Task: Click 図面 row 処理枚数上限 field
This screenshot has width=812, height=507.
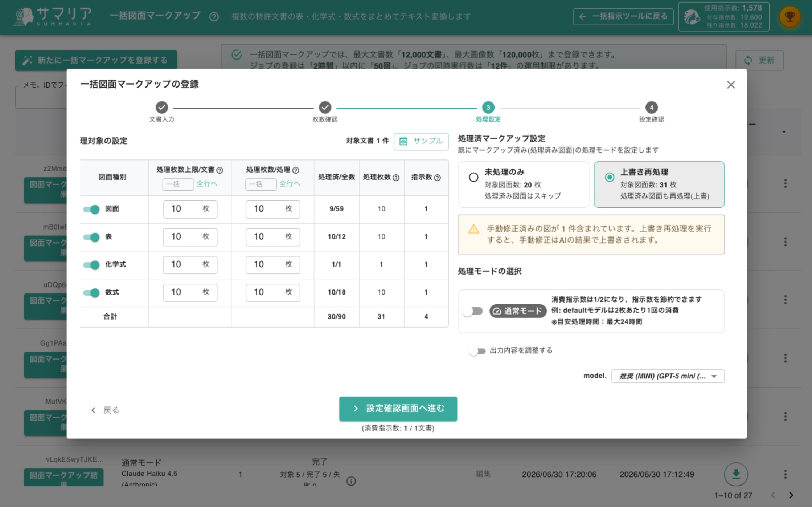Action: [190, 209]
